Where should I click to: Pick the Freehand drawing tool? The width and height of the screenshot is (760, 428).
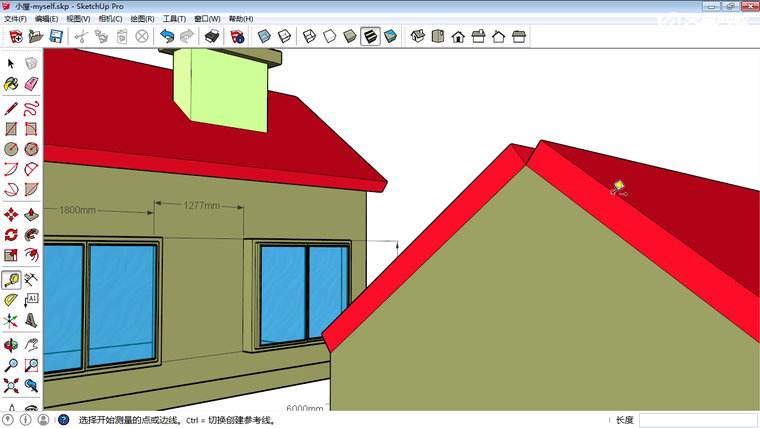click(x=31, y=106)
